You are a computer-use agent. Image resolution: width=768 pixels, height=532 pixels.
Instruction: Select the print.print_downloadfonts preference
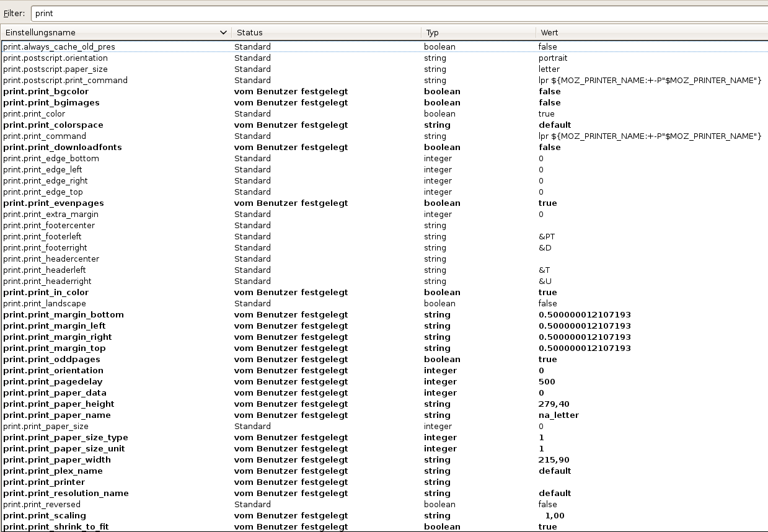click(x=63, y=148)
